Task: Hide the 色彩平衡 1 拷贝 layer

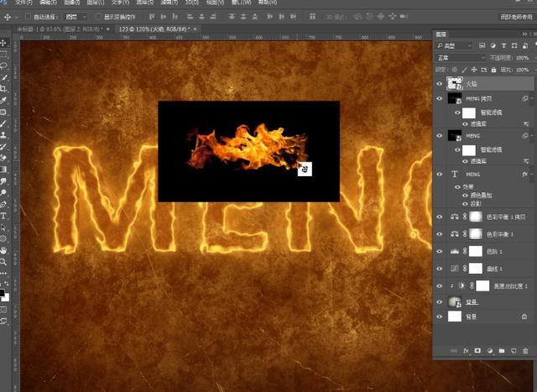Action: 440,217
